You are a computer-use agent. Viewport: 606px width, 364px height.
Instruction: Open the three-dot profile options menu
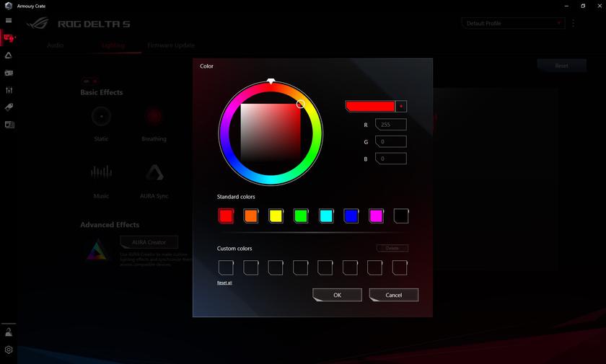pos(574,23)
